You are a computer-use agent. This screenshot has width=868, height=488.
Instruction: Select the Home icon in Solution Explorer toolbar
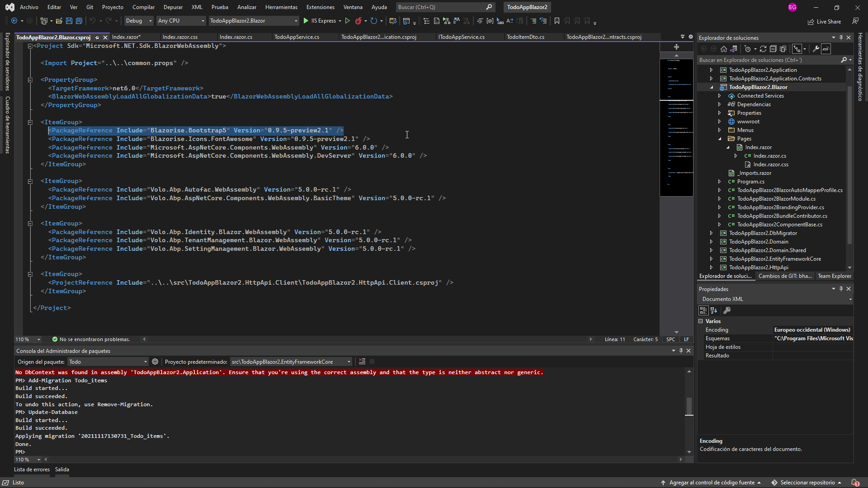[724, 49]
